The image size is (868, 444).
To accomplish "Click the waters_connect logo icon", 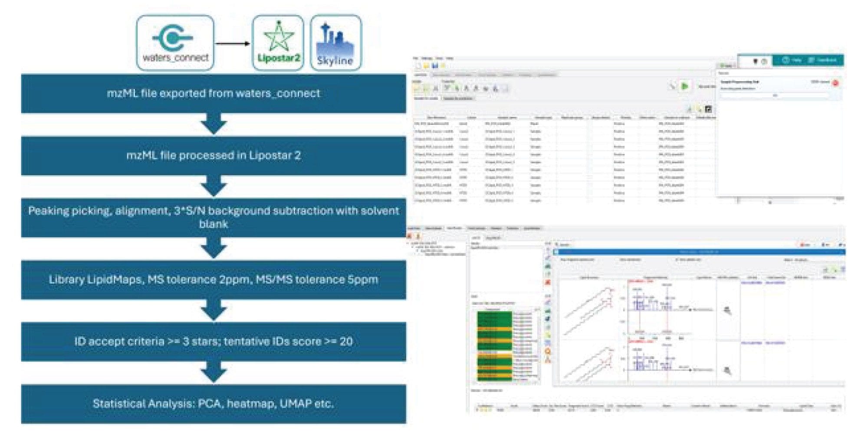I will [172, 38].
